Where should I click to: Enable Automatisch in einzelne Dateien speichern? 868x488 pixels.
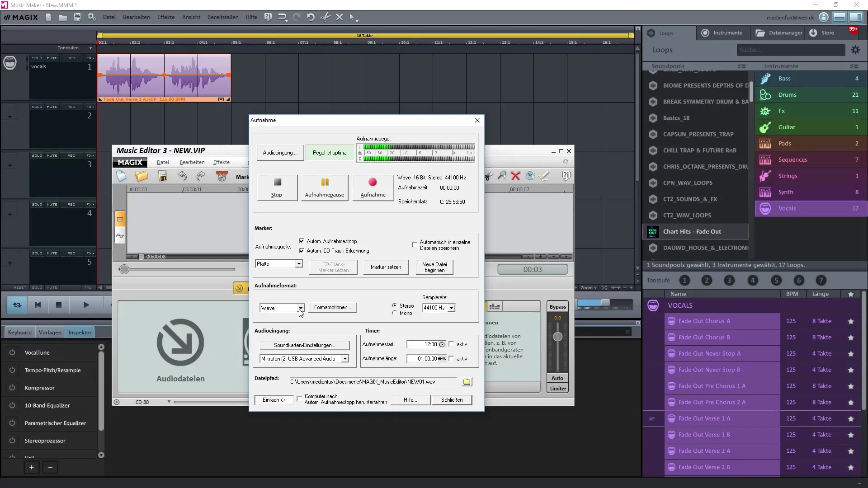[415, 245]
